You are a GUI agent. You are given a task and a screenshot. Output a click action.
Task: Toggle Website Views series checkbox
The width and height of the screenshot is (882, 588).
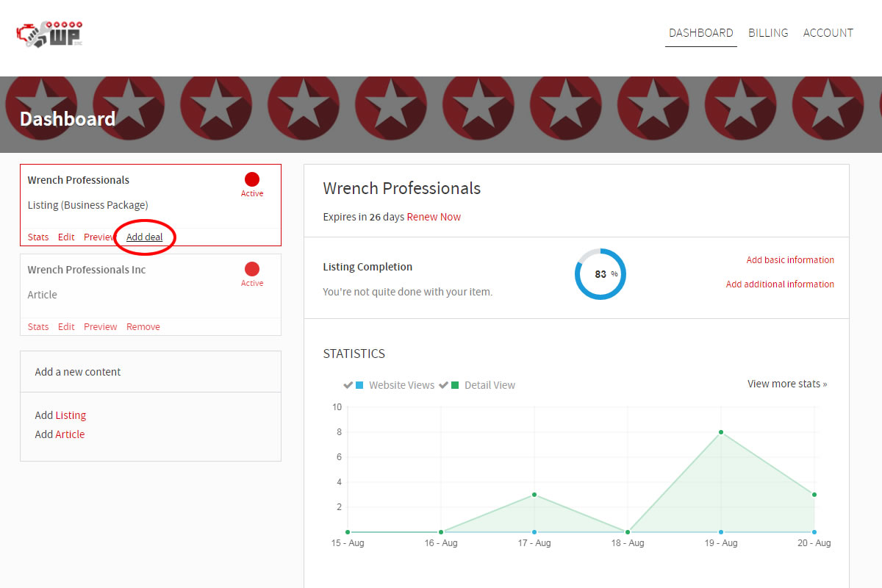[348, 385]
